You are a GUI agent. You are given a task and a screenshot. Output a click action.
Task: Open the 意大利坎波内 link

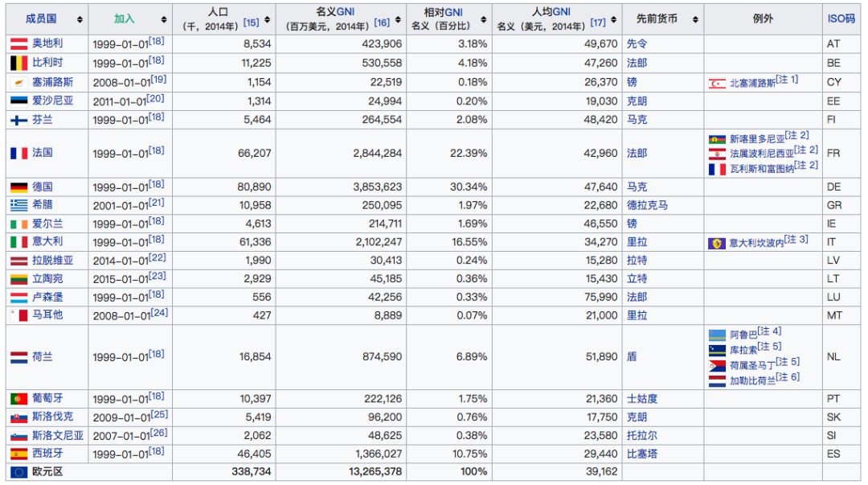pos(757,243)
